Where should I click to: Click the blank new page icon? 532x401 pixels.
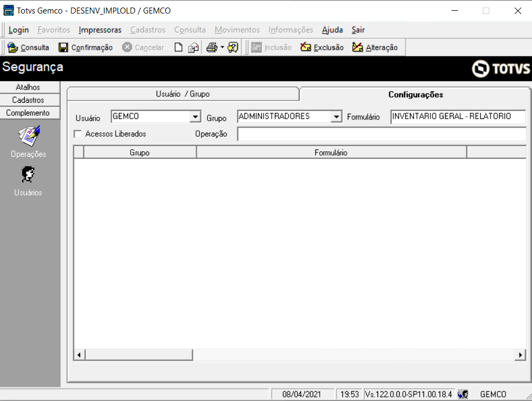(x=178, y=47)
